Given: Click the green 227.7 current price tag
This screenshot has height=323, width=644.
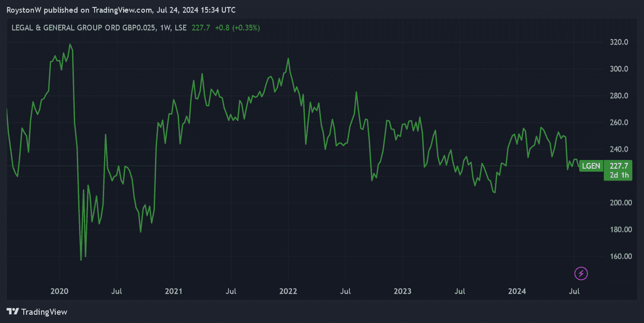Looking at the screenshot, I should (x=618, y=166).
